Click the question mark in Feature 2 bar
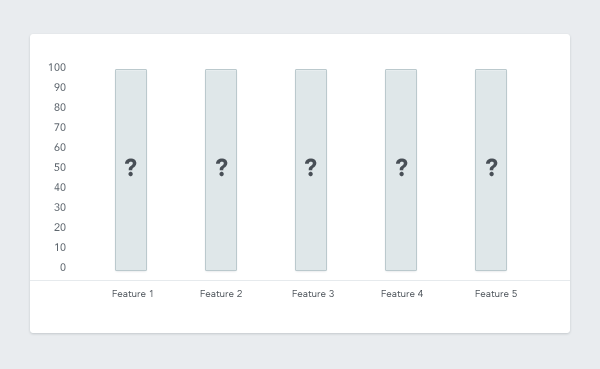 [x=222, y=168]
